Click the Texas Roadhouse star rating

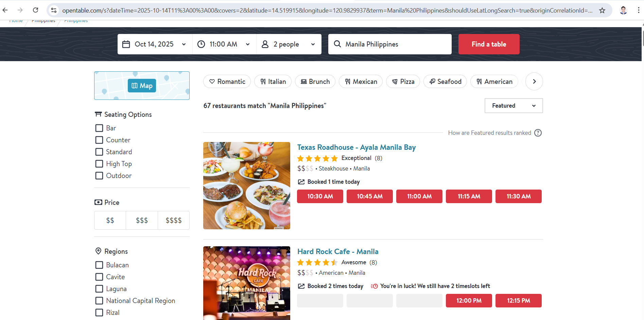pos(317,158)
